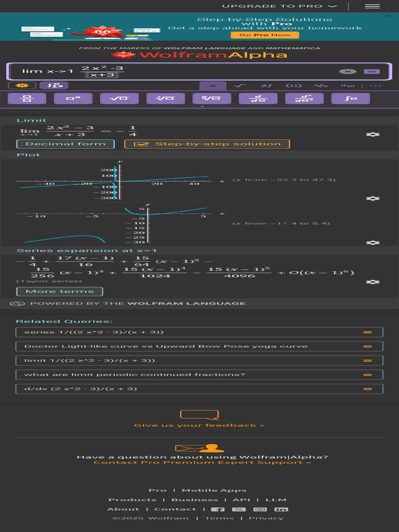Click the WolframAlpha logo
Screen dimensions: 399x532
(x=199, y=55)
